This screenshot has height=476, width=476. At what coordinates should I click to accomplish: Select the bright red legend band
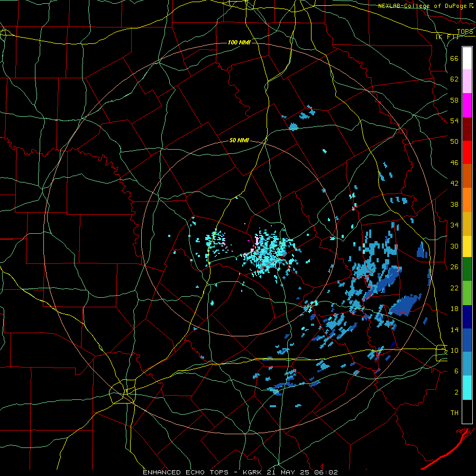coord(467,152)
